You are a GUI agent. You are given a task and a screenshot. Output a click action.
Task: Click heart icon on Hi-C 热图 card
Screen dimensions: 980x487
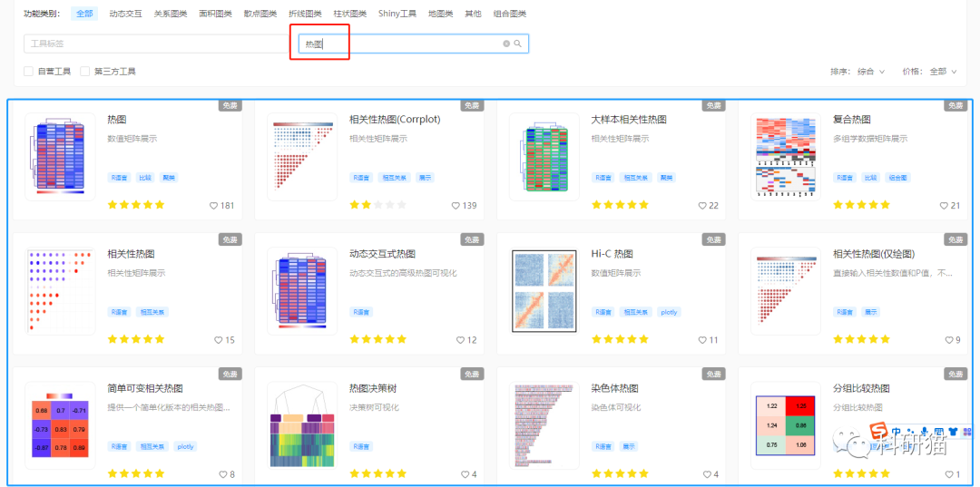tap(702, 340)
